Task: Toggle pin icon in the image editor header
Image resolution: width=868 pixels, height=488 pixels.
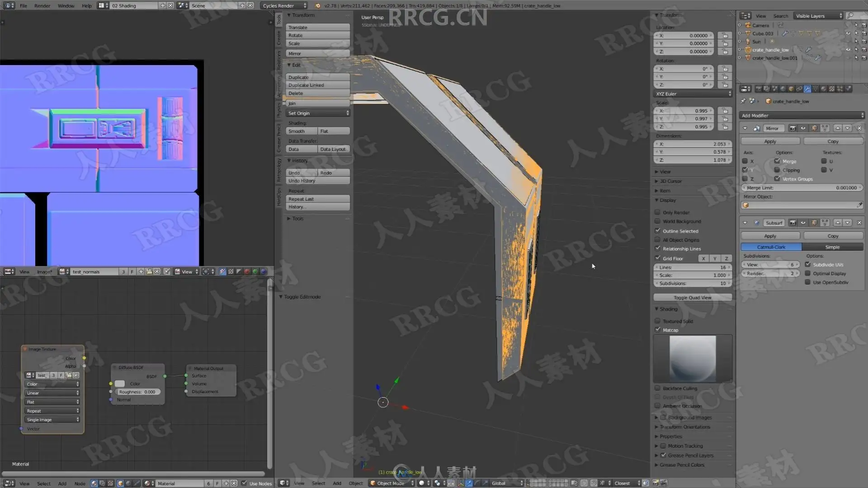Action: pos(166,272)
